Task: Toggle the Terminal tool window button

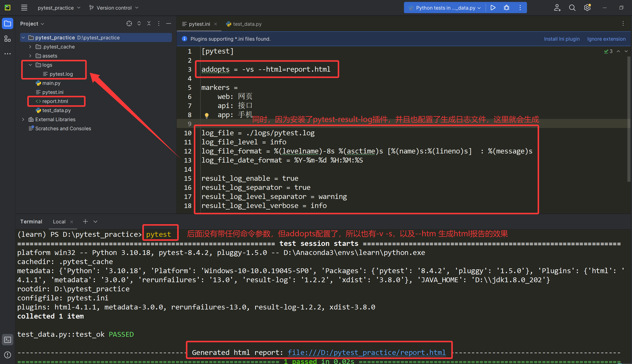Action: [x=8, y=340]
